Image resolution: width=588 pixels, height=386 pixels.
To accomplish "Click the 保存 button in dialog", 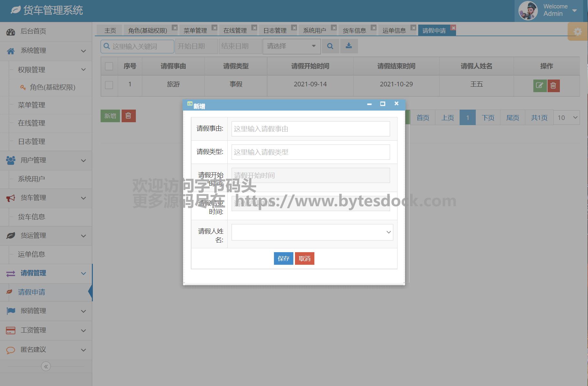I will [x=283, y=258].
